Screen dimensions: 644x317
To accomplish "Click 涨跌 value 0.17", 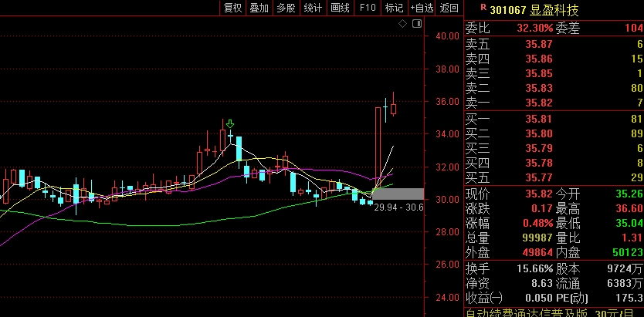I will tap(542, 208).
